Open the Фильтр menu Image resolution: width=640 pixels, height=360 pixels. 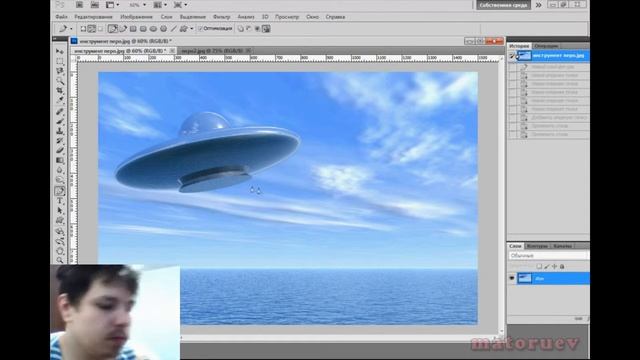click(x=222, y=17)
